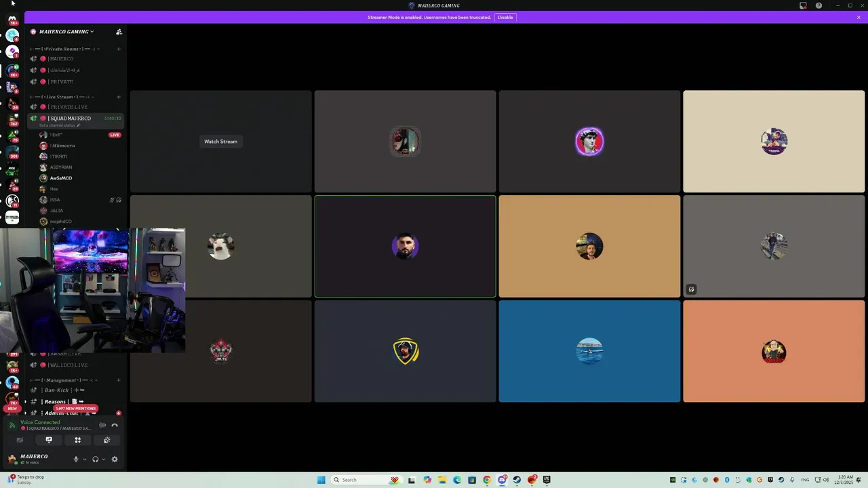
Task: Jump to 1,697 new mentions
Action: point(76,409)
